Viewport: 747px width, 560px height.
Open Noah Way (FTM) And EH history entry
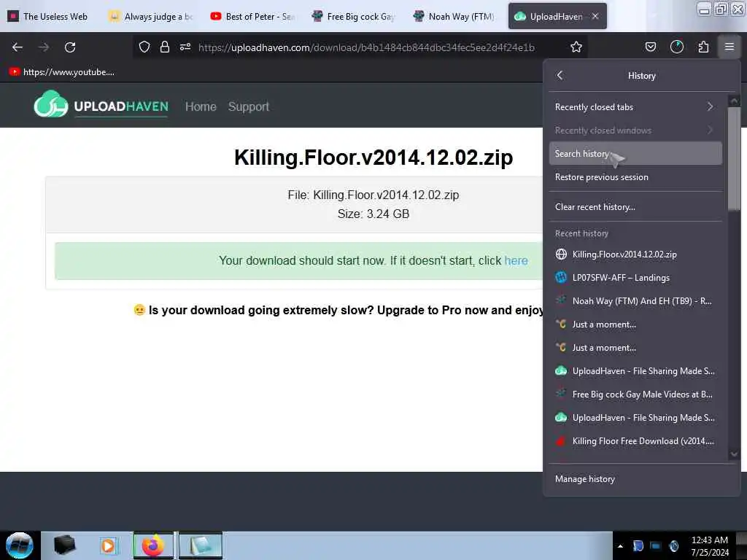click(635, 301)
